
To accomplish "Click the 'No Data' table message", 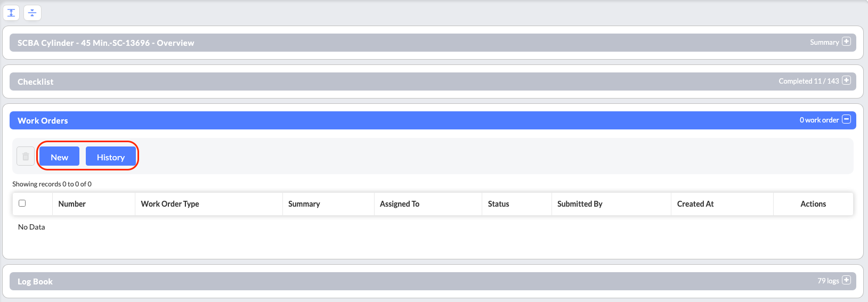I will (x=31, y=227).
